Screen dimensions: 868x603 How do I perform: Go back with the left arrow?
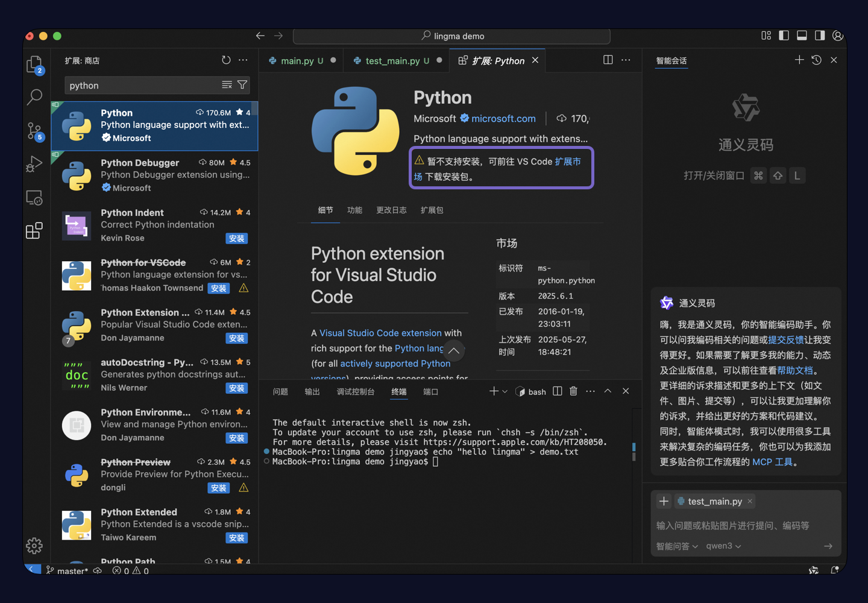coord(260,36)
